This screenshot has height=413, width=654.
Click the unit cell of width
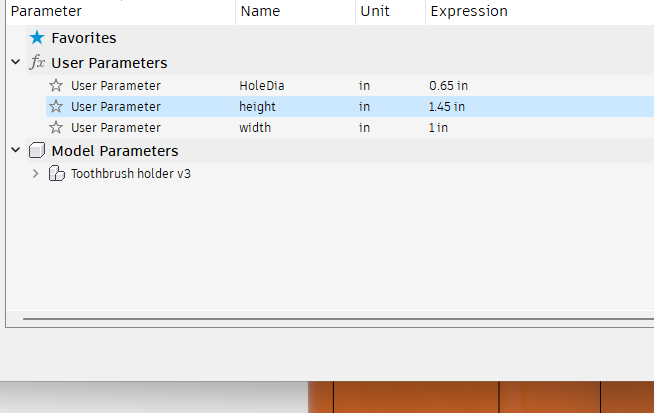tap(365, 127)
